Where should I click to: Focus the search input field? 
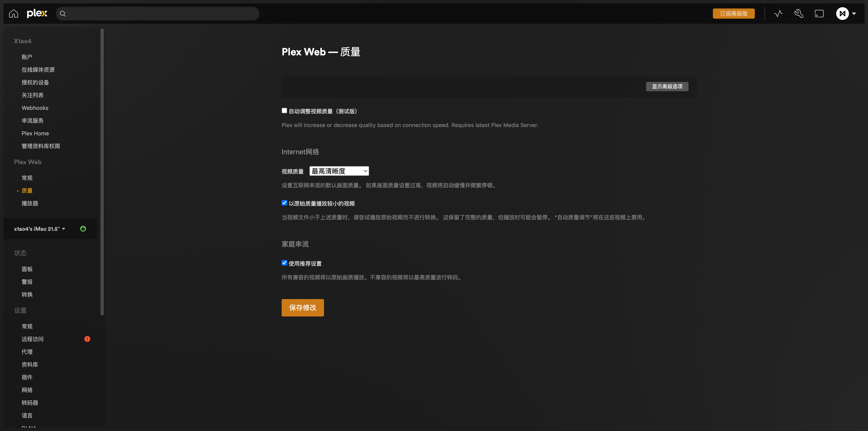point(158,14)
